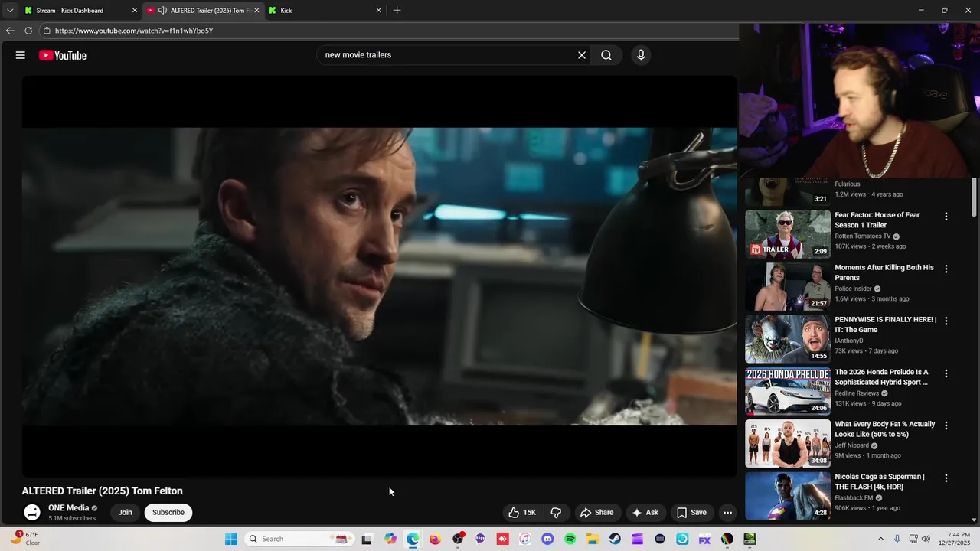Open iTunes music app from taskbar

point(524,539)
